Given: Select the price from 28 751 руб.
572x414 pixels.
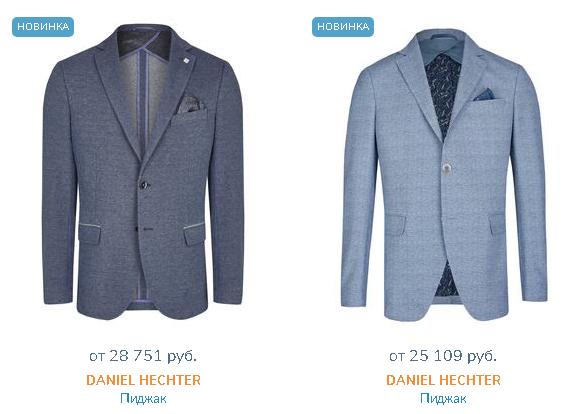Looking at the screenshot, I should pos(143,355).
